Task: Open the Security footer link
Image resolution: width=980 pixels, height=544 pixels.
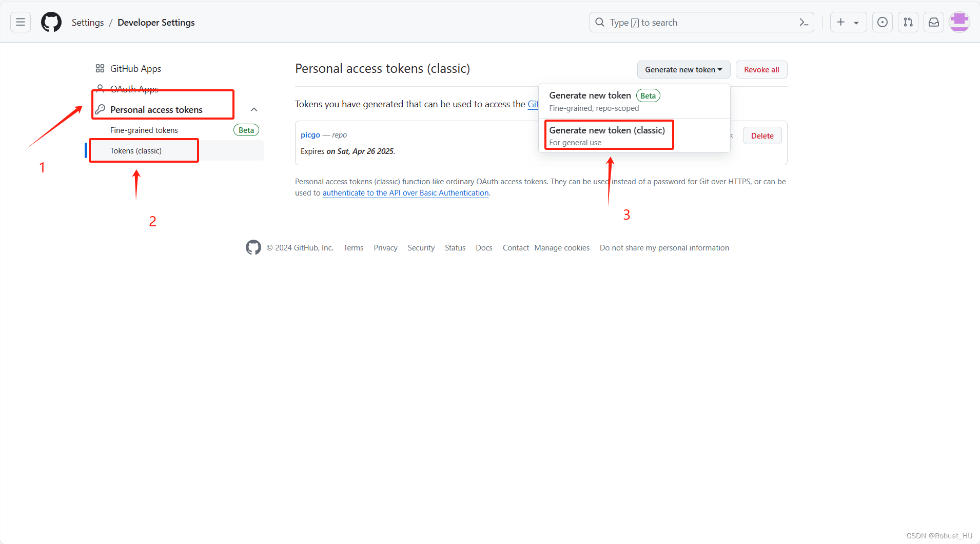Action: (x=421, y=248)
